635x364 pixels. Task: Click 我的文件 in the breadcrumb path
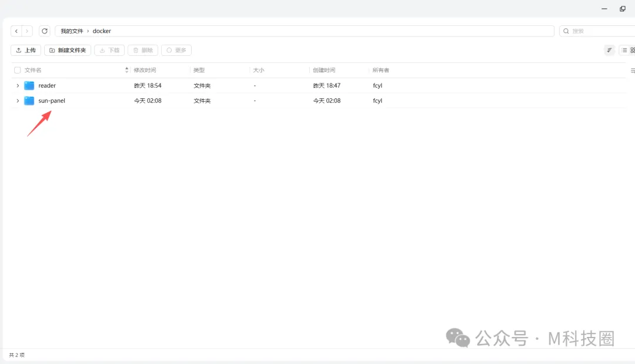pos(72,31)
